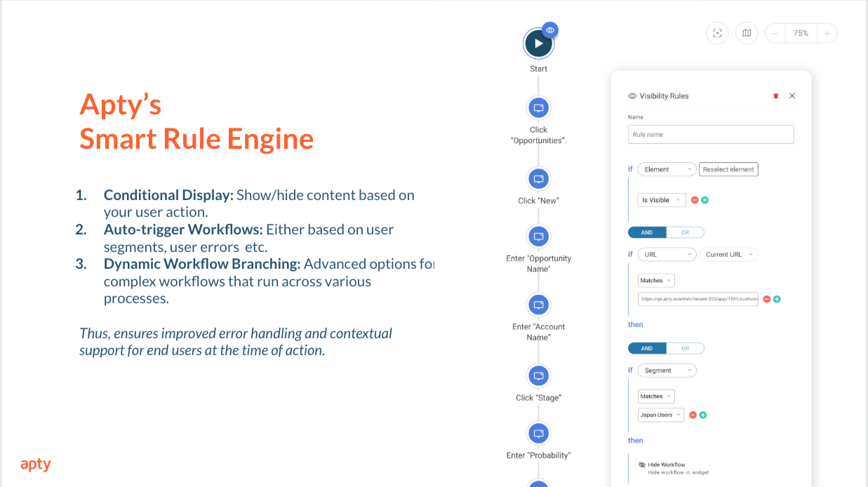Delete the visibility rule via trash icon
Screen dimensions: 868x487
pyautogui.click(x=775, y=95)
